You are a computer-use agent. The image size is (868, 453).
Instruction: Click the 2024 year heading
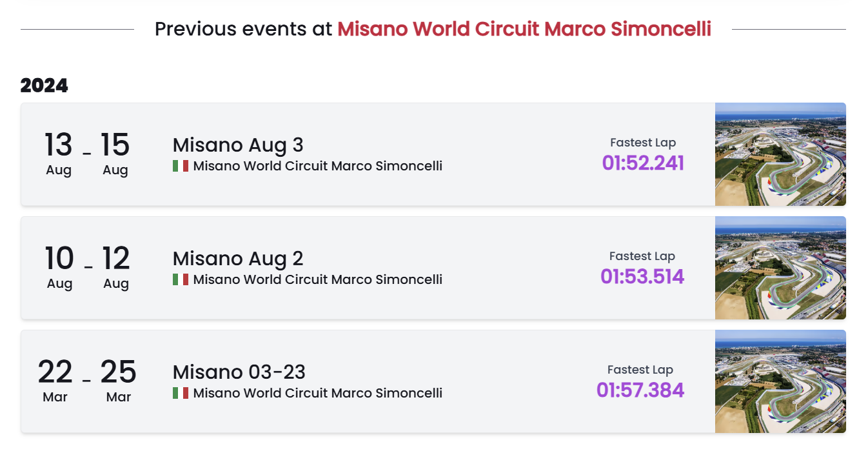44,85
